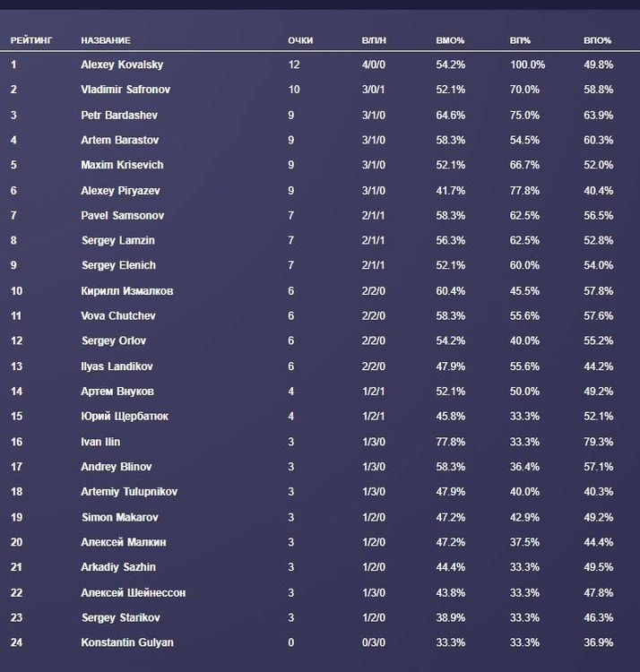This screenshot has width=640, height=672.
Task: Select Алексей Шейнессон's name
Action: (x=133, y=592)
